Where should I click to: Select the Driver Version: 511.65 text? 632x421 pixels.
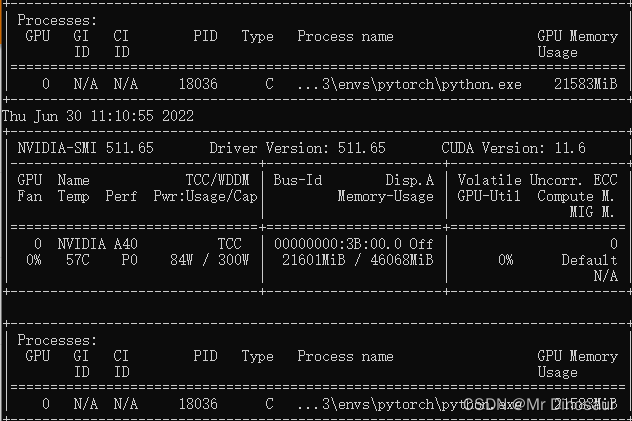(297, 148)
